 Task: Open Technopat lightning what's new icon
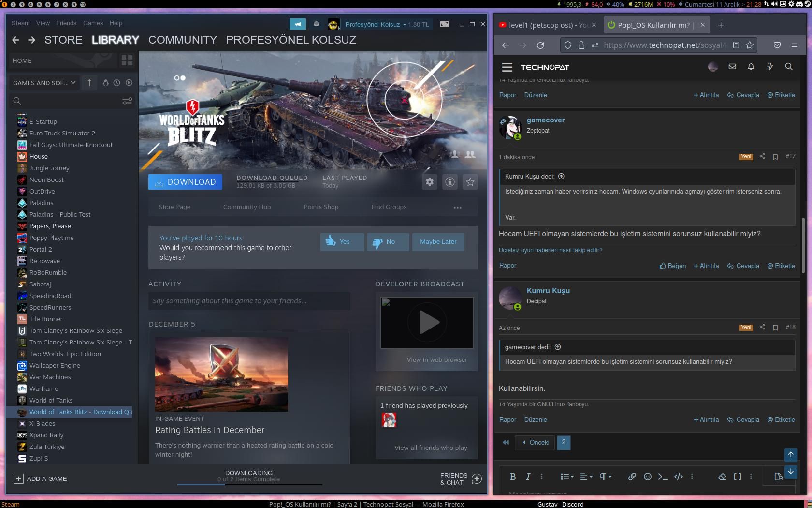[x=770, y=67]
